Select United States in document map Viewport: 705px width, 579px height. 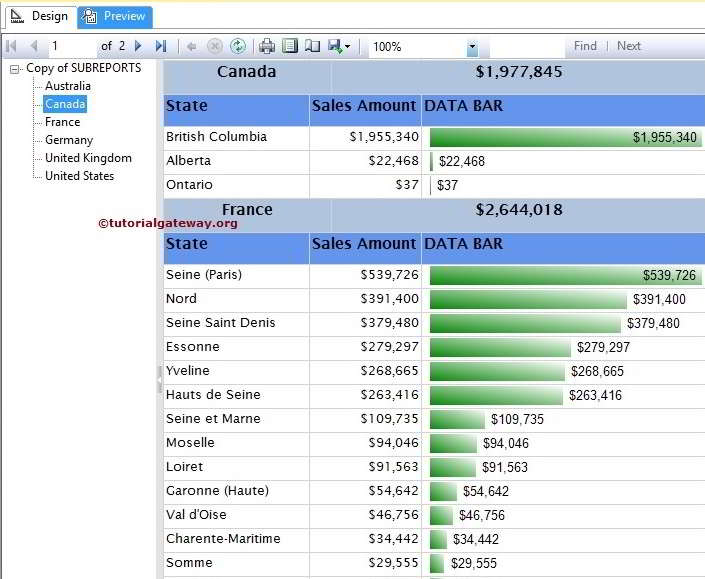tap(80, 176)
